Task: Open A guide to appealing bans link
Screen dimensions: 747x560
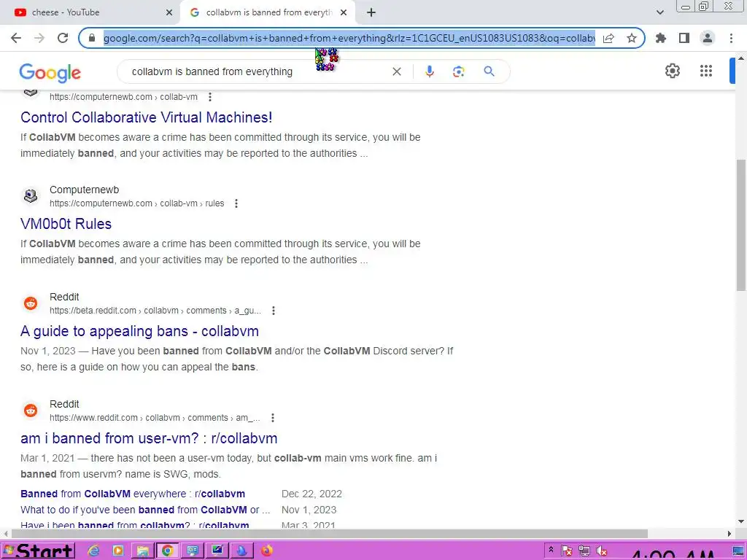Action: pyautogui.click(x=139, y=331)
